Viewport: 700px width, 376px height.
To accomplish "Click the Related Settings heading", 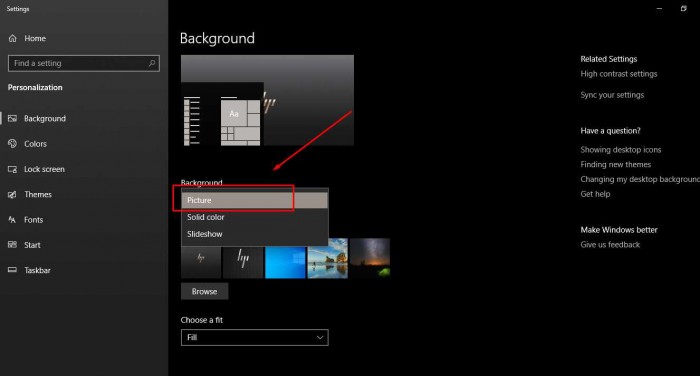I will click(x=608, y=59).
